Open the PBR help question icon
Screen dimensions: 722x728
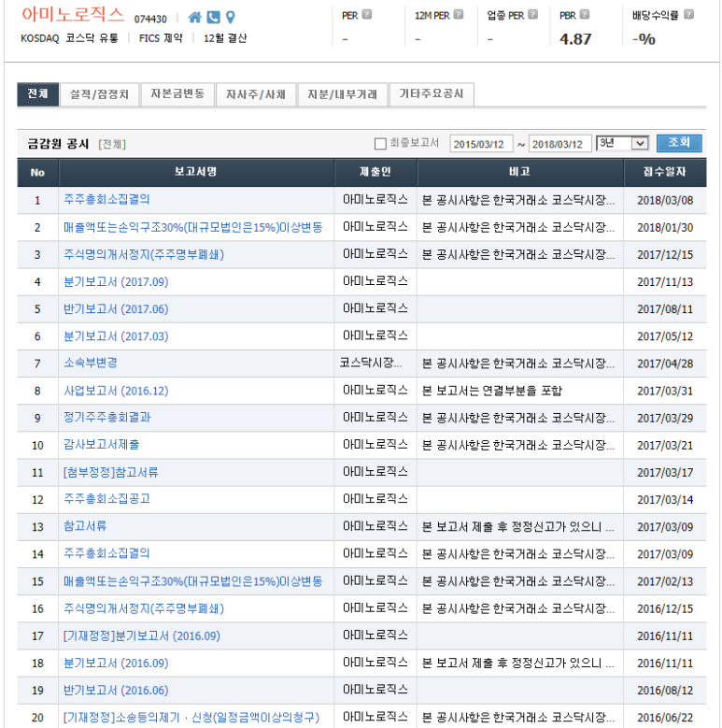tap(585, 14)
